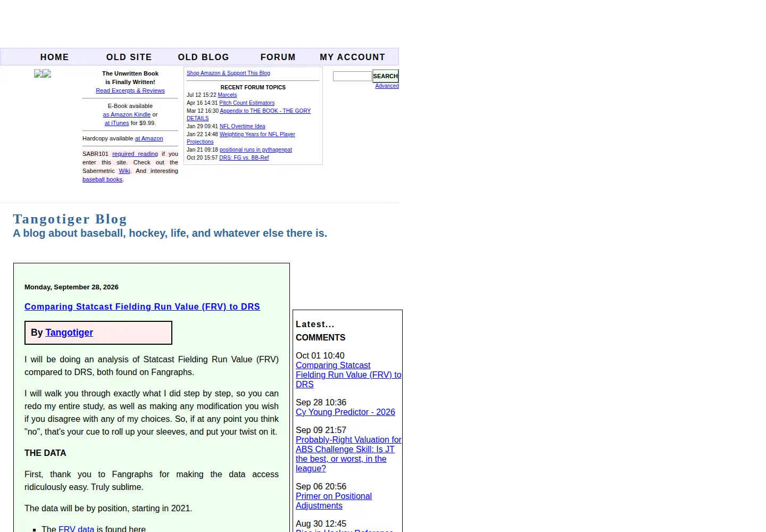This screenshot has width=766, height=532.
Task: Click the right broken image icon near the header
Action: pos(47,73)
